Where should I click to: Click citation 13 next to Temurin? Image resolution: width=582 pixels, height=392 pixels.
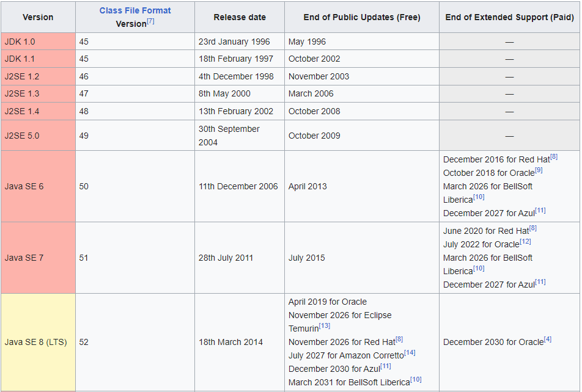click(x=325, y=326)
